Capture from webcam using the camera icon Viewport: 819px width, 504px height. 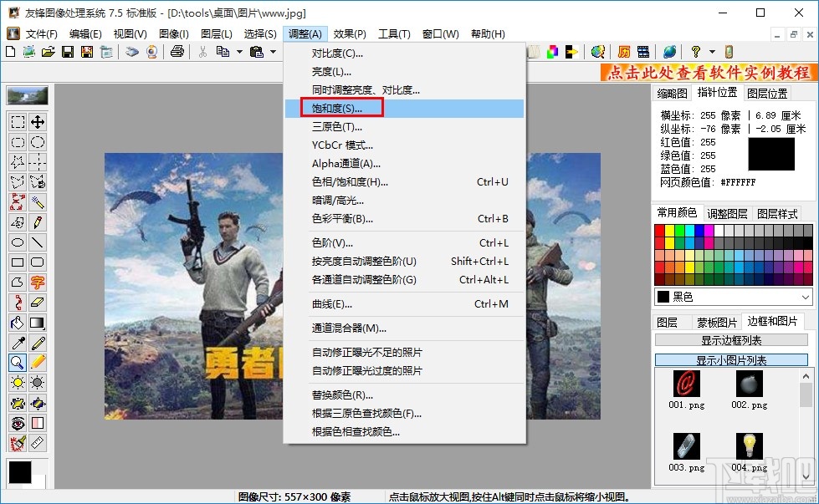point(152,52)
